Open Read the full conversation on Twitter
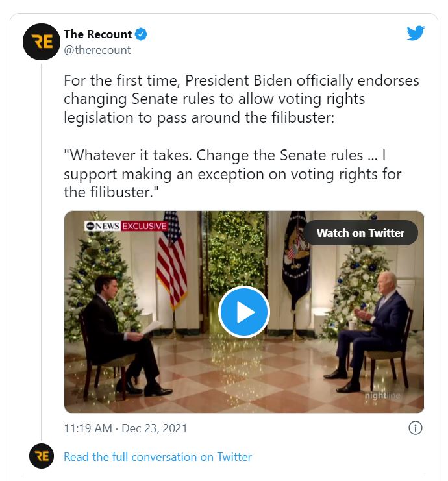The image size is (448, 481). (157, 457)
